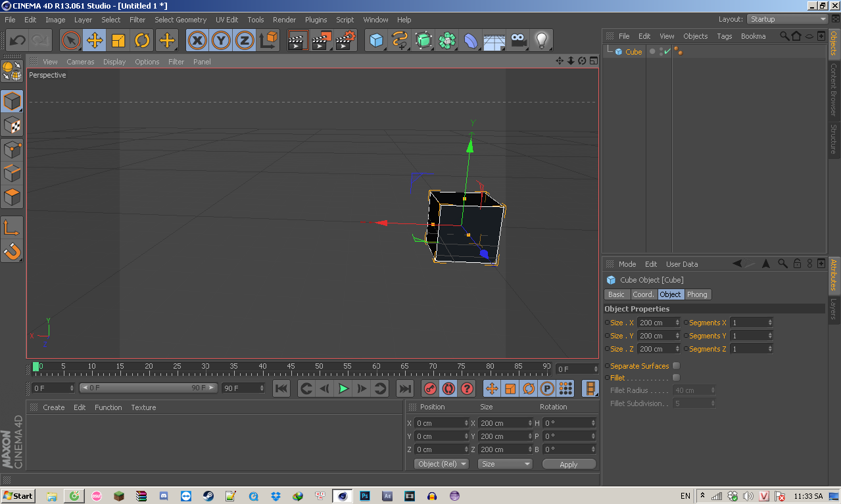This screenshot has width=841, height=504.
Task: Open the Plugins menu
Action: 316,20
